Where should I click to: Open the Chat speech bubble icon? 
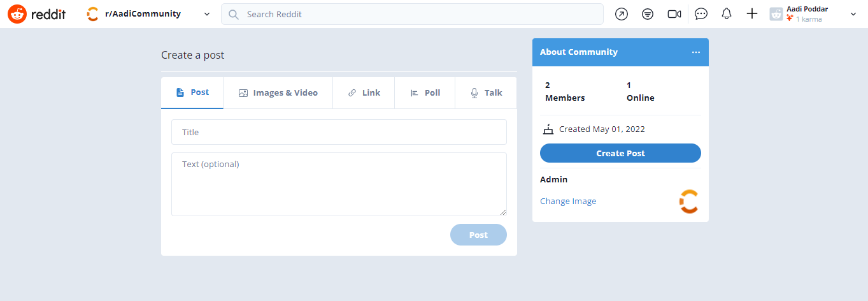pos(701,14)
